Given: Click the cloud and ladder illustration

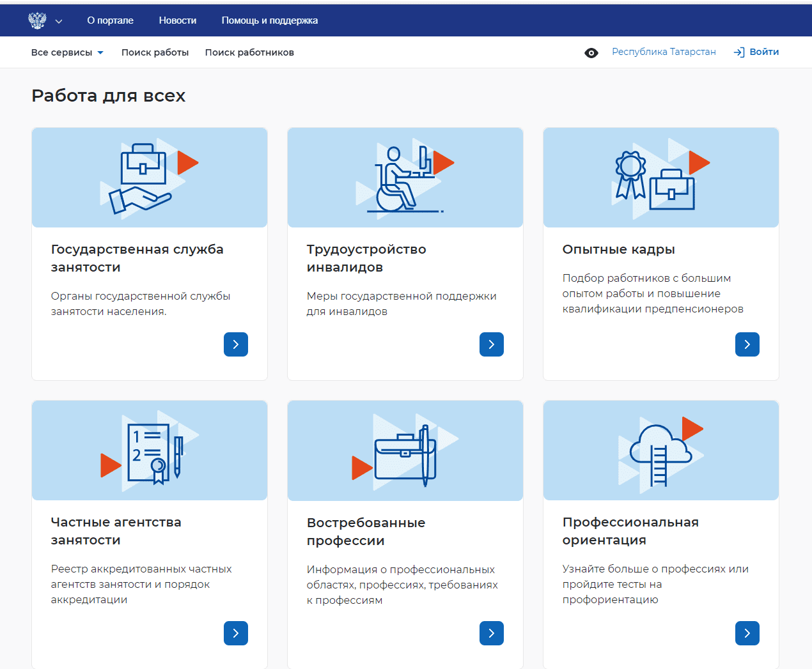Looking at the screenshot, I should (661, 450).
